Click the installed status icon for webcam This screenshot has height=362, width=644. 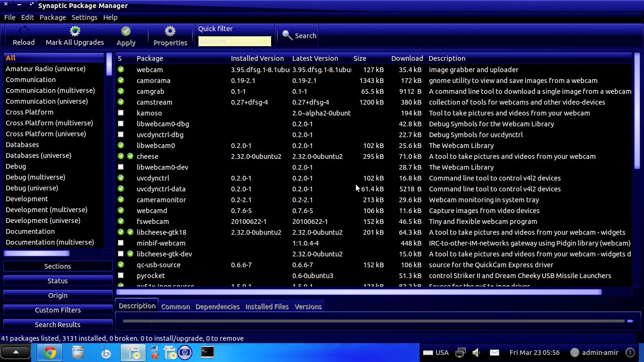pos(121,69)
